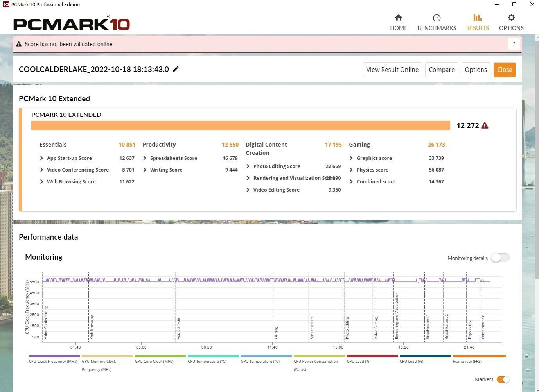539x392 pixels.
Task: Click the View Result Online button
Action: click(392, 70)
